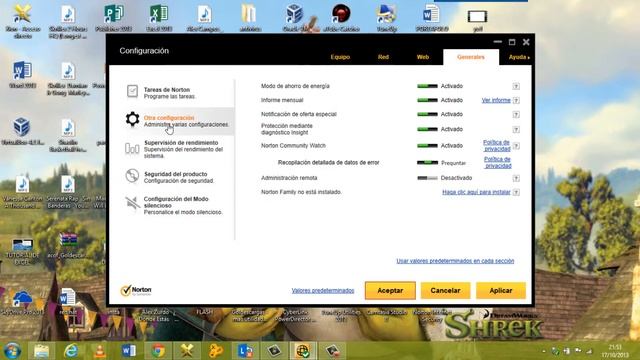The image size is (640, 360).
Task: Show help for Administración remota
Action: coord(516,178)
